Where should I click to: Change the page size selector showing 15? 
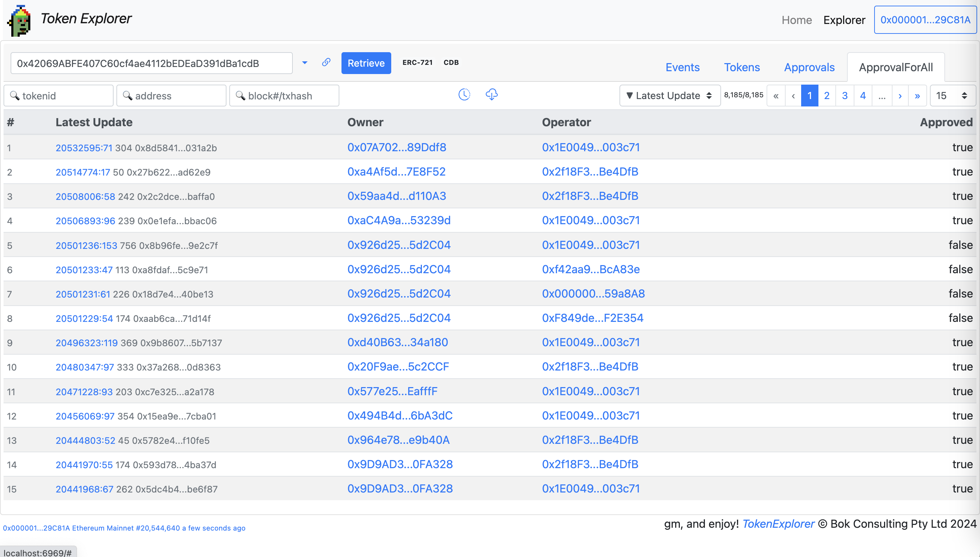952,96
